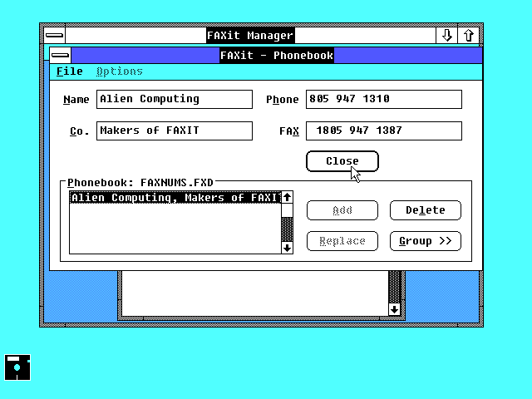
Task: Click the FAXit - Phonebook title bar
Action: (277, 55)
